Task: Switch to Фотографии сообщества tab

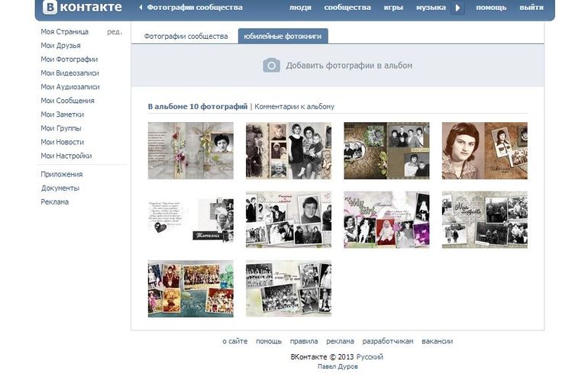Action: pyautogui.click(x=186, y=37)
